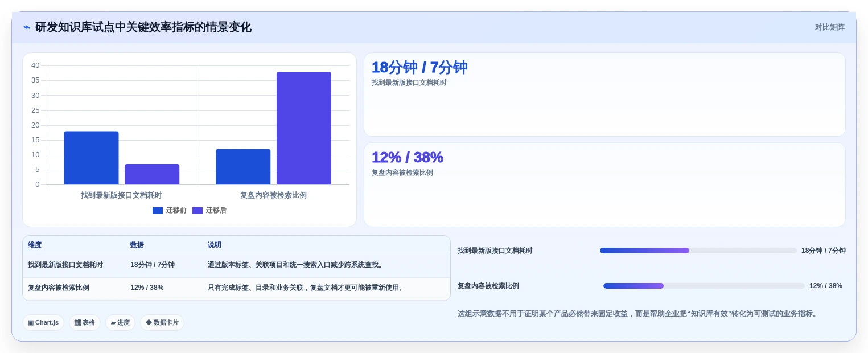The image size is (868, 353).
Task: Click table cell 找到最新版接口文档耗时
Action: [x=65, y=265]
